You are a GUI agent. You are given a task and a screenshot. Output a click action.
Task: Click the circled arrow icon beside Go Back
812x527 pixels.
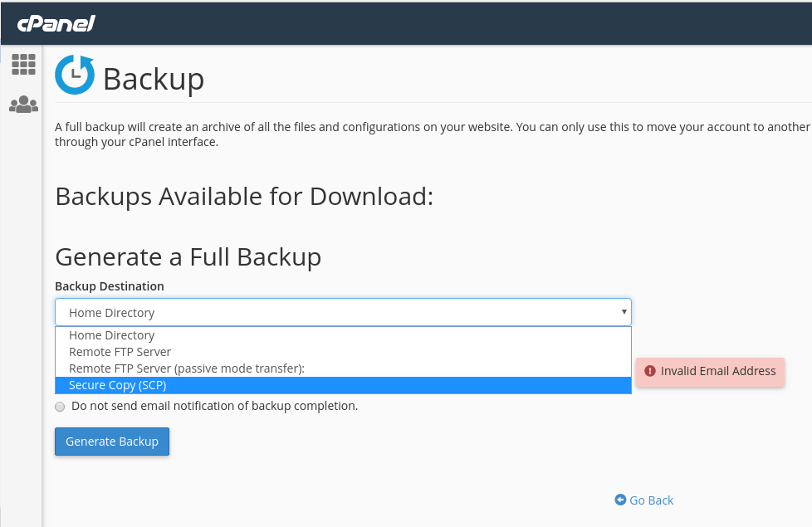[x=620, y=500]
